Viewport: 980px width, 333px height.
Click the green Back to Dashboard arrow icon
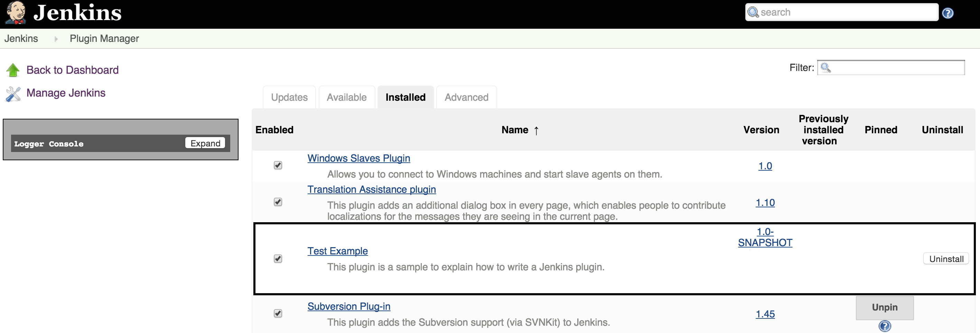[x=13, y=70]
